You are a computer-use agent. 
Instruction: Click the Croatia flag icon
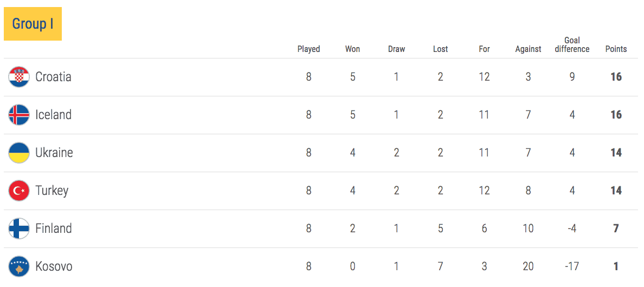(19, 77)
